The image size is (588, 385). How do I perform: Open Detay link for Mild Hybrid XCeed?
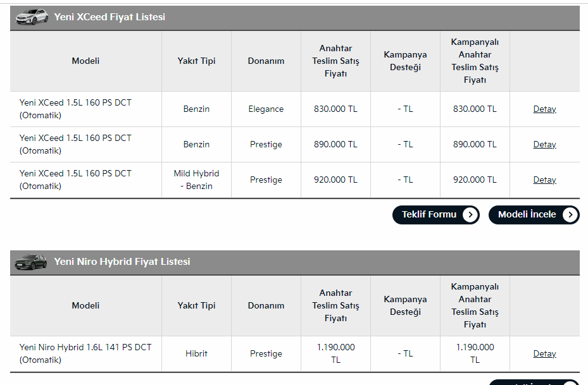(544, 180)
